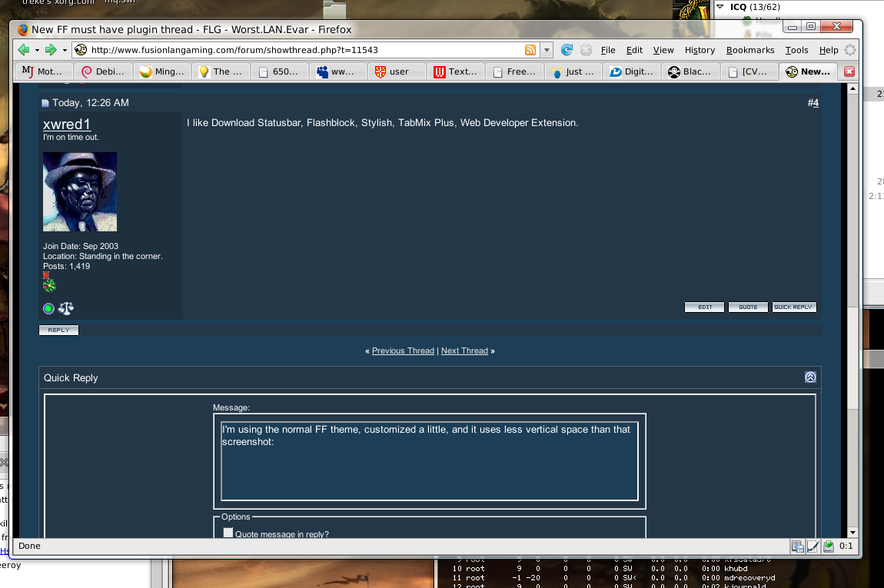Expand the URL bar history dropdown
Viewport: 884px width, 588px height.
click(547, 50)
